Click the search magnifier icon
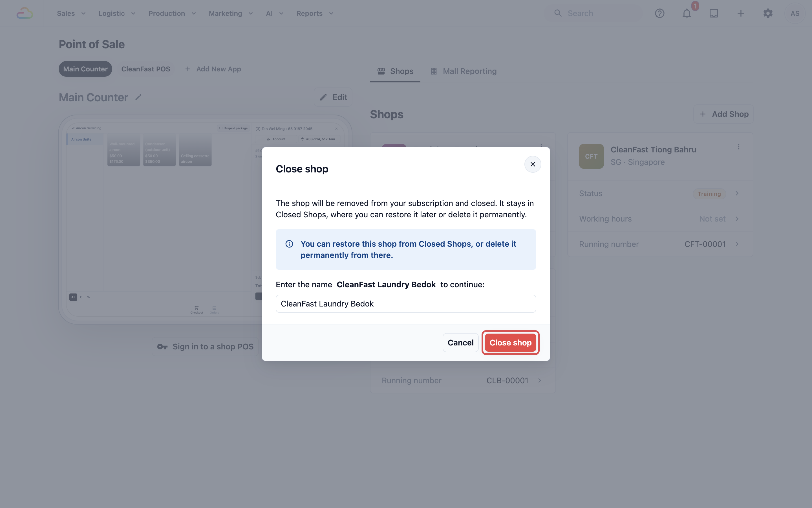This screenshot has height=508, width=812. click(558, 14)
